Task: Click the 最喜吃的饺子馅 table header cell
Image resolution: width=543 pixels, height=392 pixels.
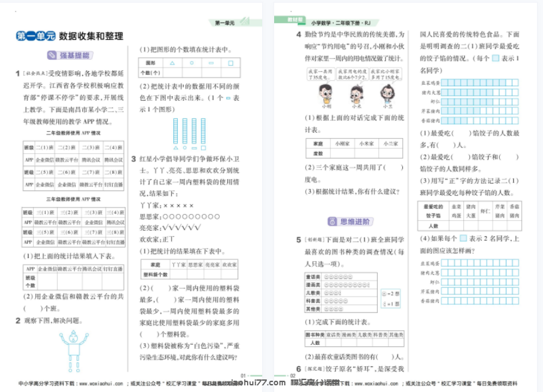Action: pyautogui.click(x=433, y=211)
